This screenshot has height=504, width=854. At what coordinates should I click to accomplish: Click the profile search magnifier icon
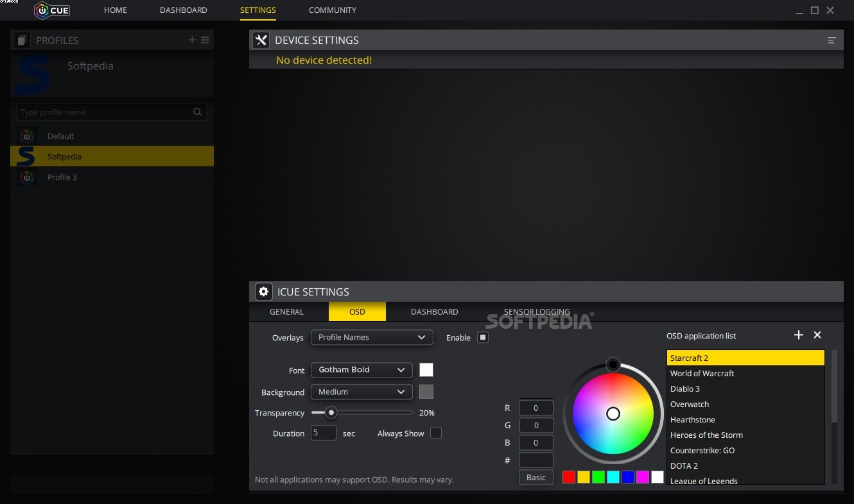pyautogui.click(x=197, y=112)
